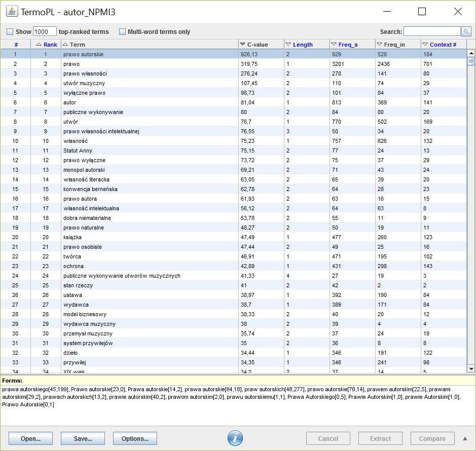Click the # column header
The image size is (476, 451).
(16, 44)
